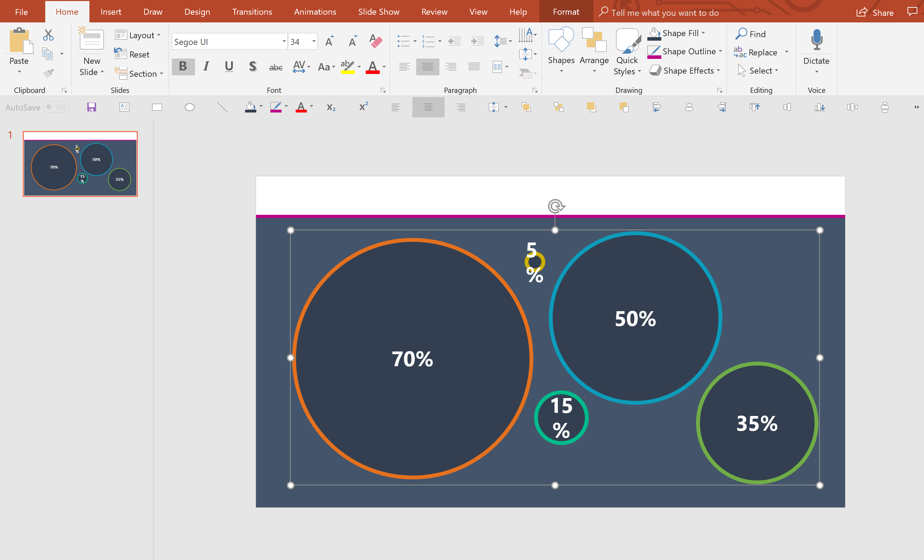924x560 pixels.
Task: Click the Decrease List Level indent icon
Action: point(454,41)
